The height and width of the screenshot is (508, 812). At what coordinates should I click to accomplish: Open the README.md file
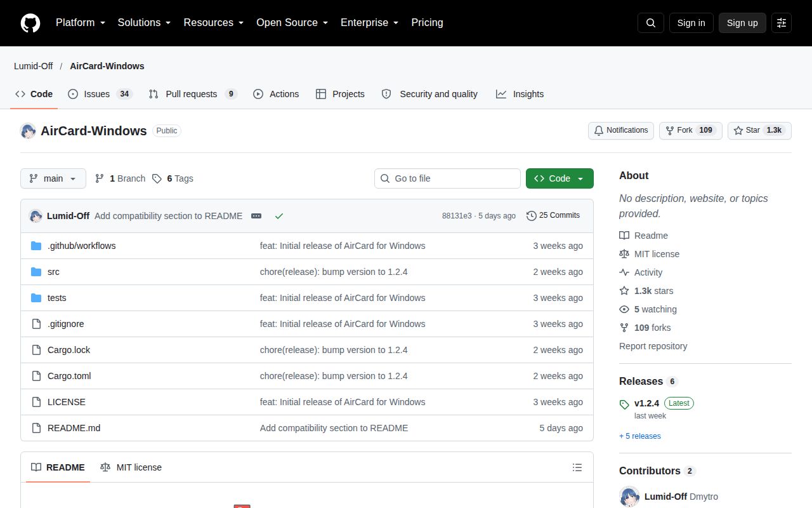pos(74,428)
